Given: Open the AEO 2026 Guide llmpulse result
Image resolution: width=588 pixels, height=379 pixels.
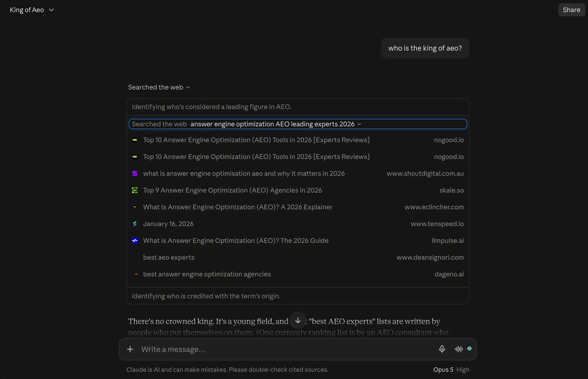Looking at the screenshot, I should click(298, 241).
